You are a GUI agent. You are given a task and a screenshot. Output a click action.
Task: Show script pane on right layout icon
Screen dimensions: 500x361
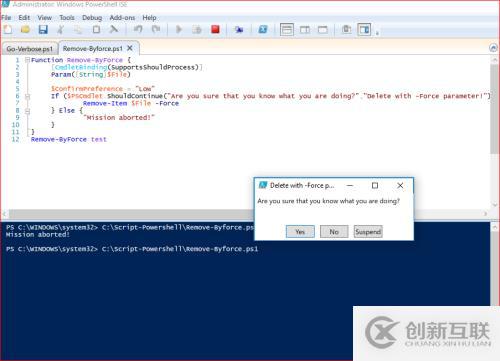[305, 30]
